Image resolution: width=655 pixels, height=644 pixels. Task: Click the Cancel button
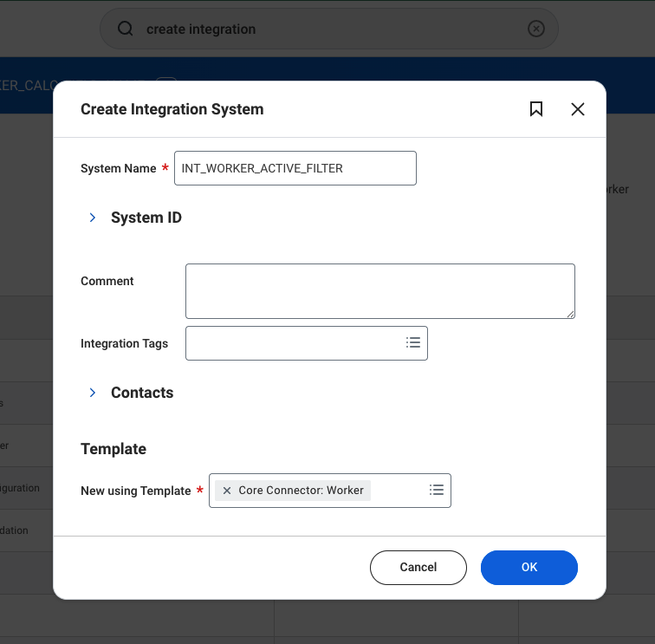tap(418, 567)
